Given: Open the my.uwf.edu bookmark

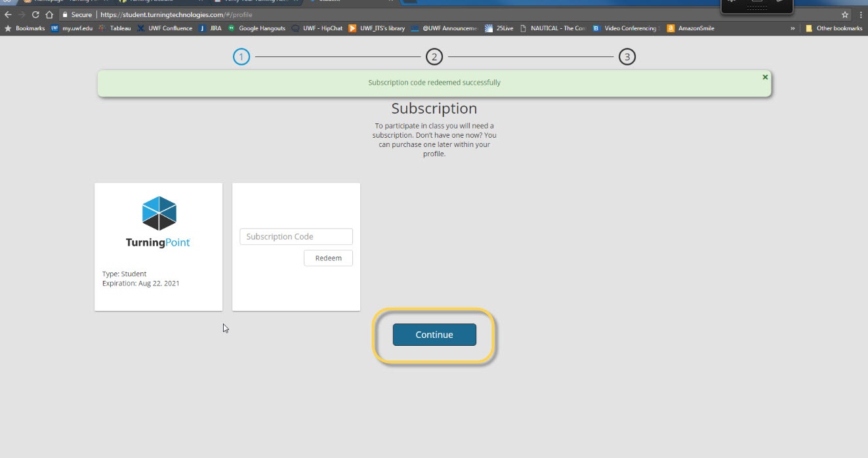Looking at the screenshot, I should click(x=73, y=28).
